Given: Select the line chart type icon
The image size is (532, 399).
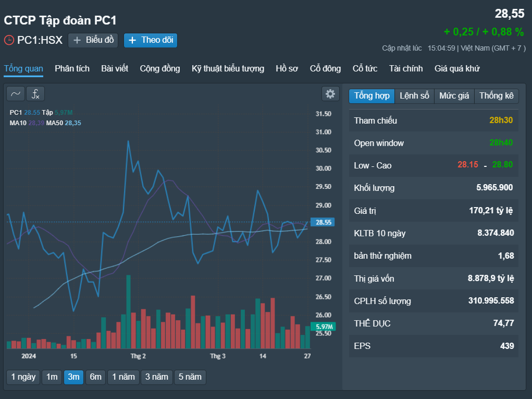Looking at the screenshot, I should point(16,94).
